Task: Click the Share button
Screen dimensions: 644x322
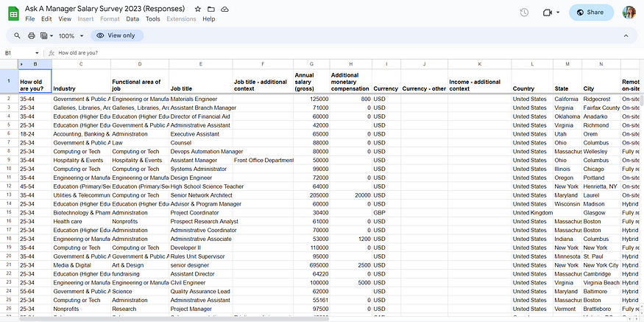Action: pos(591,13)
